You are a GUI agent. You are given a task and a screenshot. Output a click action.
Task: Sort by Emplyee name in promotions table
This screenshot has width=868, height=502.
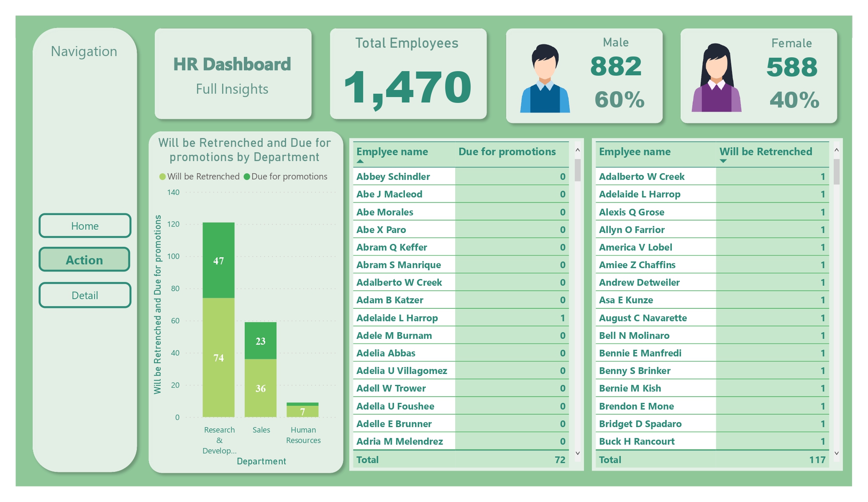click(x=392, y=152)
